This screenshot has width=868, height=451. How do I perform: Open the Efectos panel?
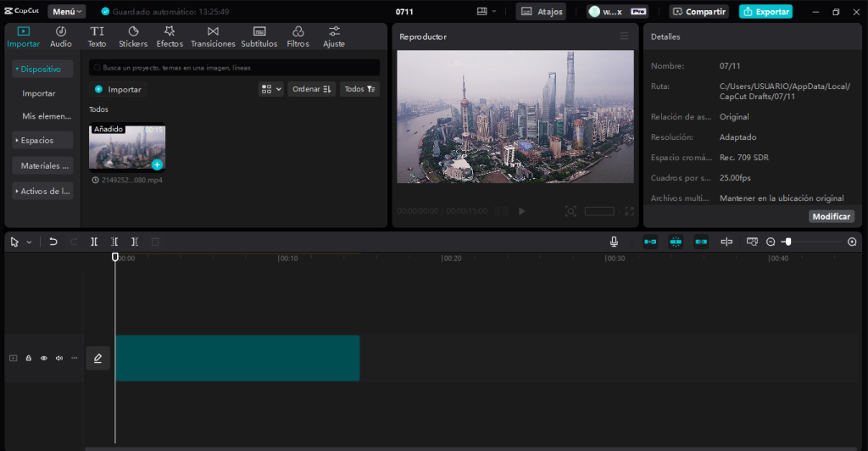point(170,36)
